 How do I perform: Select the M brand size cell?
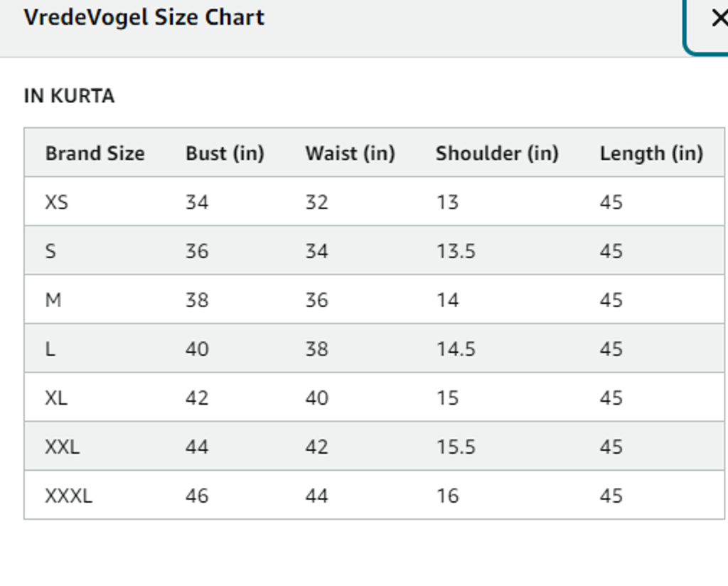53,301
